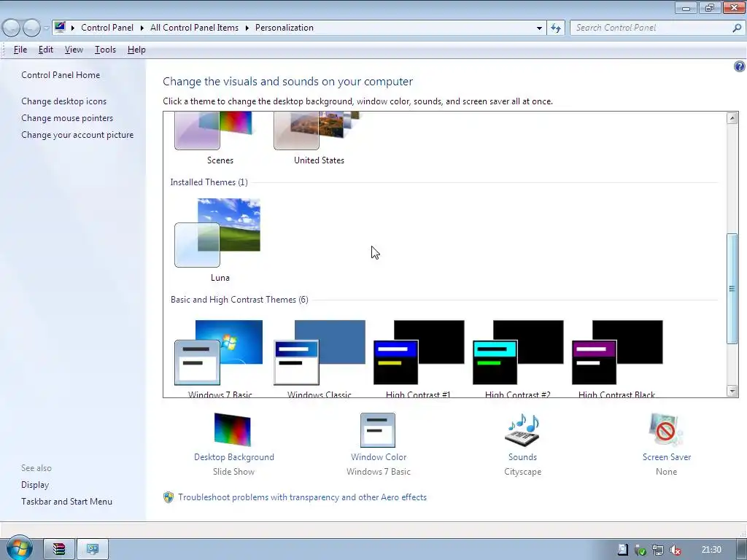Open the Sounds settings icon
Image resolution: width=747 pixels, height=560 pixels.
522,429
